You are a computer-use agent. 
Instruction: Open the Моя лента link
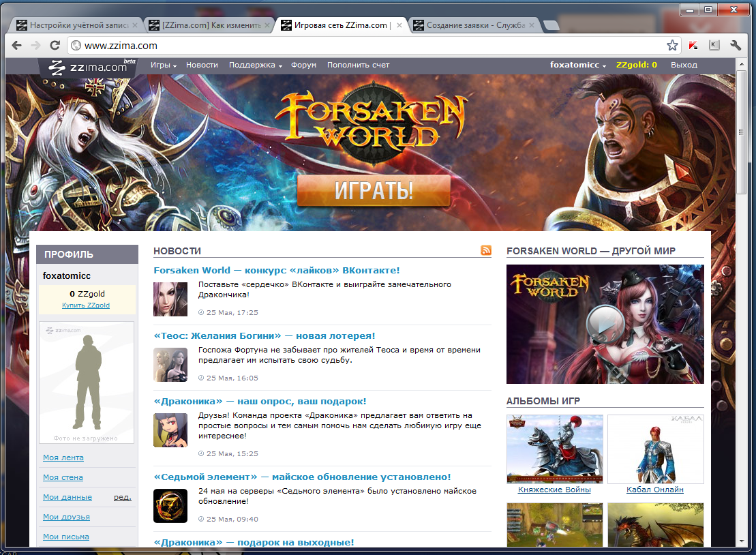point(63,457)
